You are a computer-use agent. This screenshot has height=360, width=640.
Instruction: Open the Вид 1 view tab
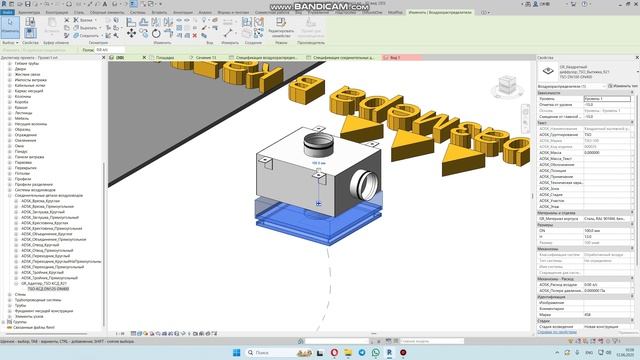[395, 58]
